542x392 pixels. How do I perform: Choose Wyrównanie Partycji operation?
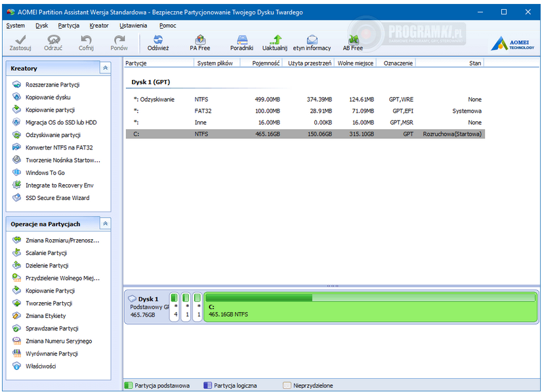tap(51, 354)
